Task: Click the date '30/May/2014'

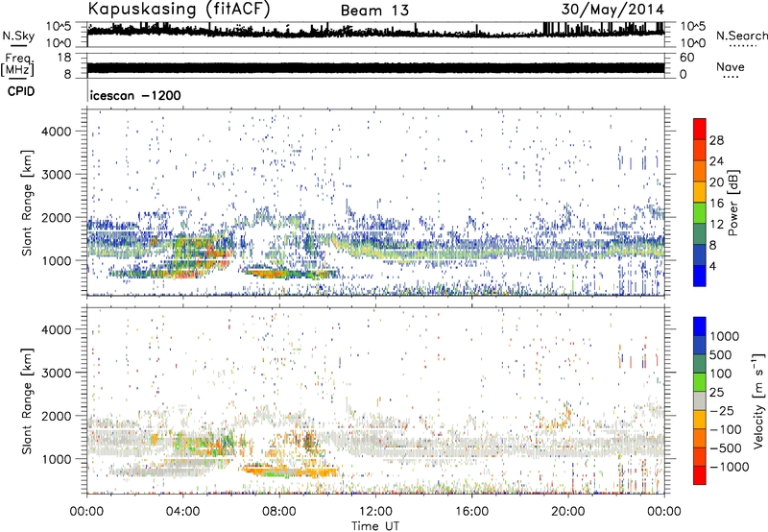Action: [612, 9]
